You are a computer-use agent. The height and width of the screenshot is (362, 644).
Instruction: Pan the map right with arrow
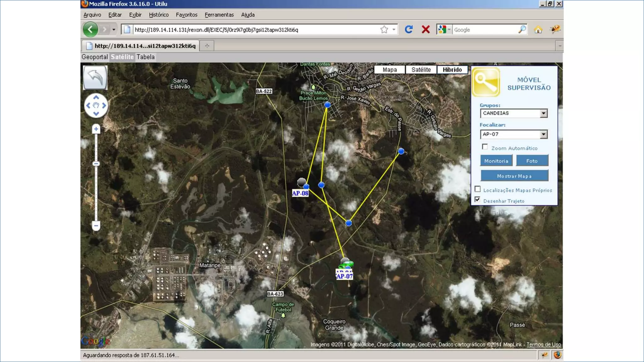[x=104, y=106]
